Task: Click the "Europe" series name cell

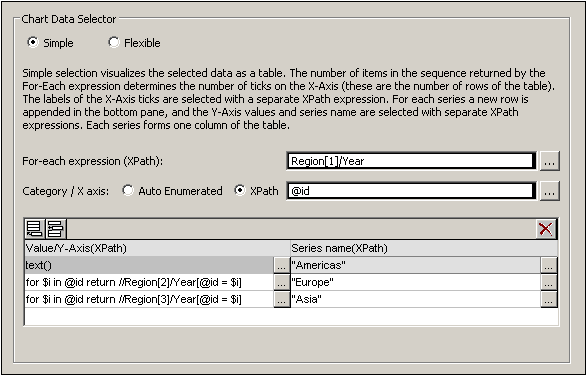Action: 416,282
